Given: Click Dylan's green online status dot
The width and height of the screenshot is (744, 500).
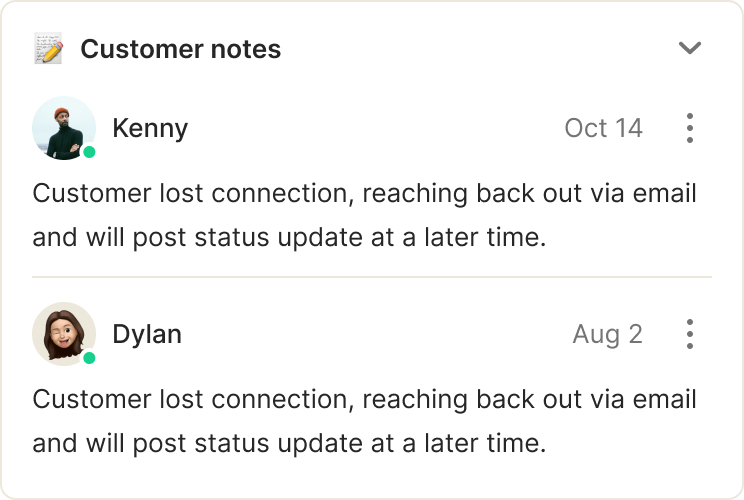Looking at the screenshot, I should [x=89, y=358].
